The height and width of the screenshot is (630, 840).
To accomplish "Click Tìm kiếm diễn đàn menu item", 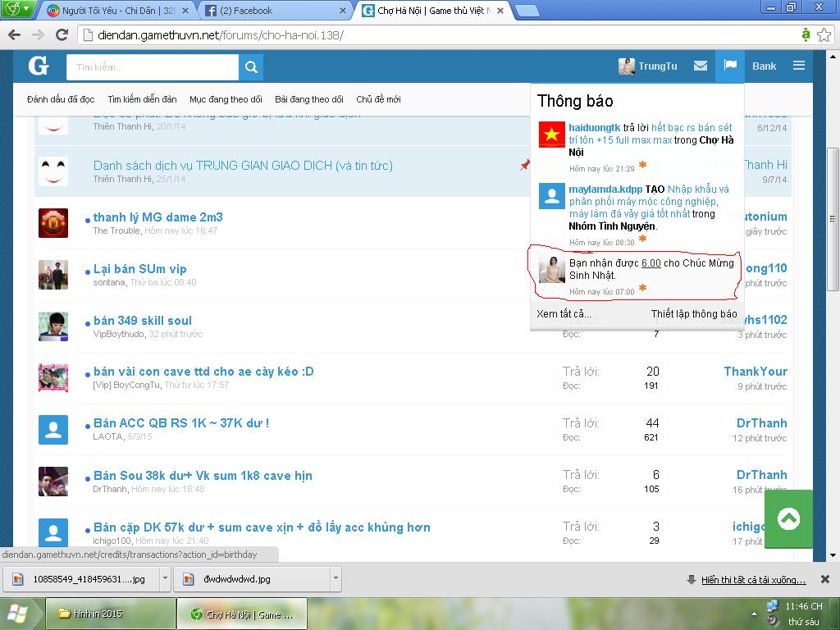I will pos(142,99).
